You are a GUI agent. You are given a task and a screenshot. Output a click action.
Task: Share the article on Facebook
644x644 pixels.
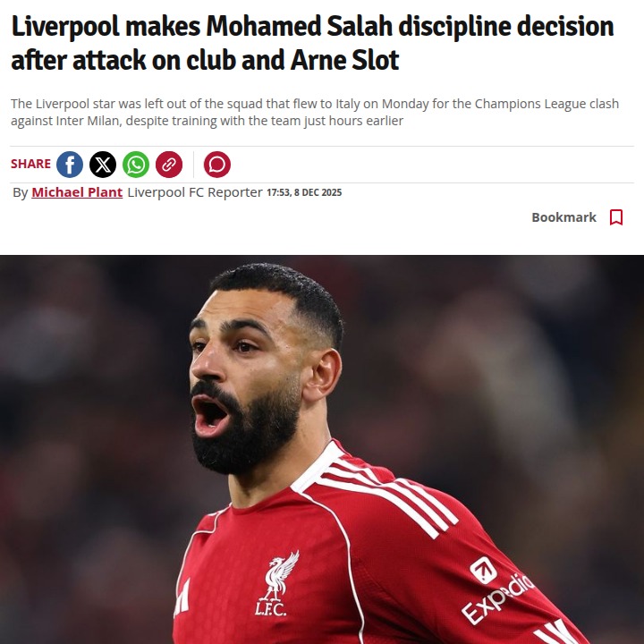point(70,165)
